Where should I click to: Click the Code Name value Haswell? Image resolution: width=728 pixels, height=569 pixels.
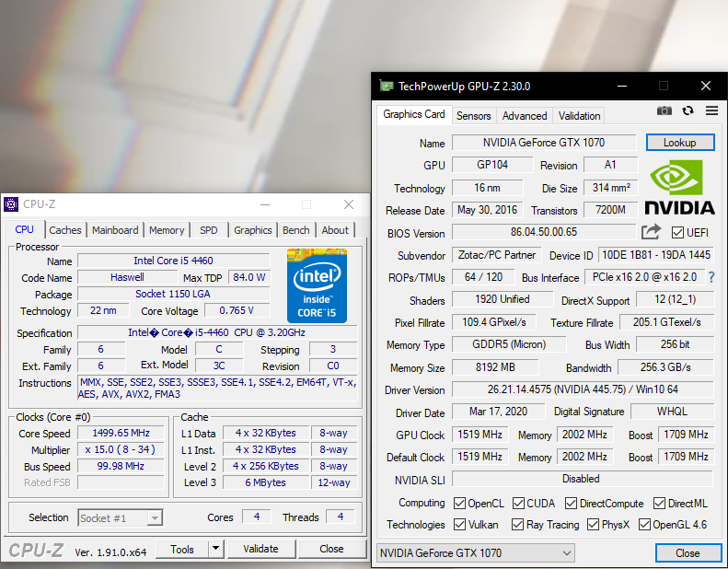click(x=127, y=277)
